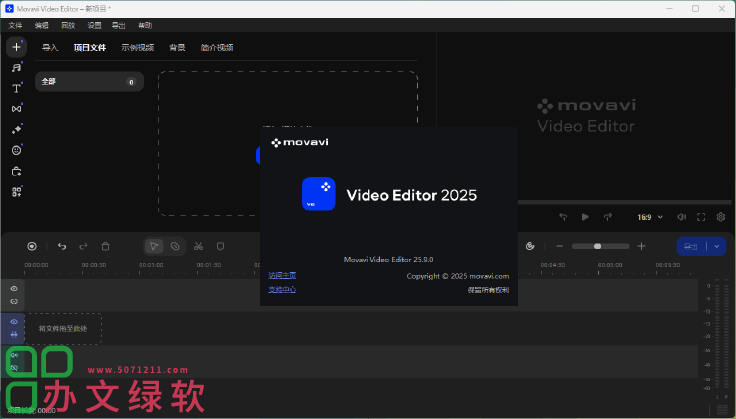Mute the audio track speaker icon
This screenshot has width=736, height=419.
[14, 355]
